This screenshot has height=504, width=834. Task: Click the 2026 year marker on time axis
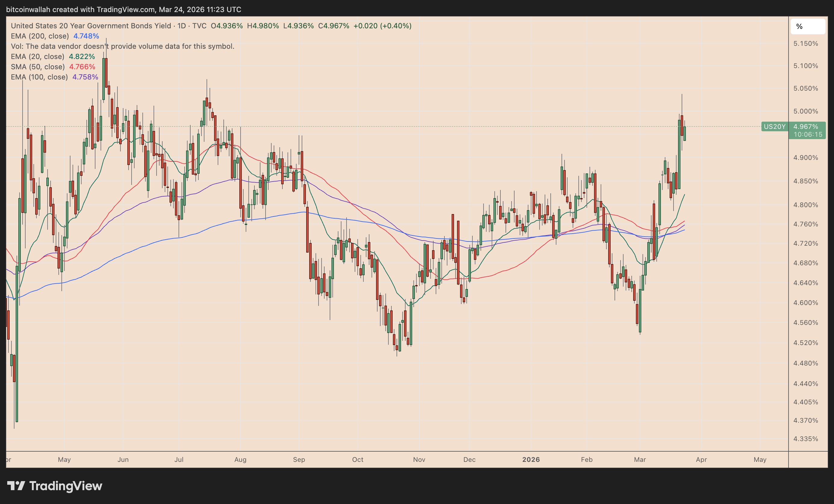(x=531, y=459)
